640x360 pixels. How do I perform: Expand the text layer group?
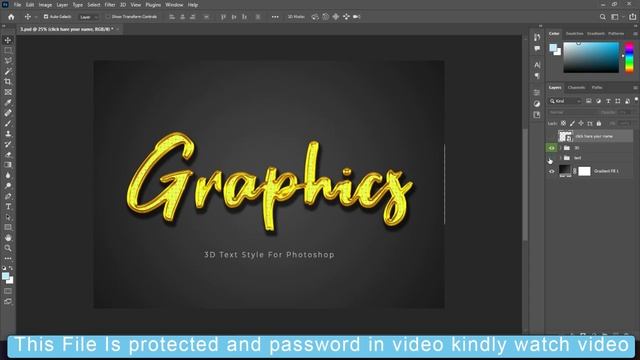click(x=560, y=158)
